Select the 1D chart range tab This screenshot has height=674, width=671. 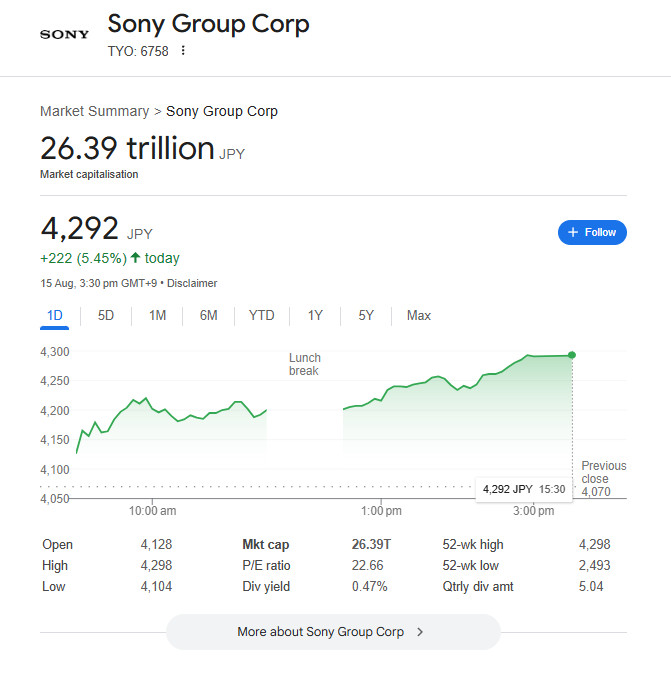55,316
